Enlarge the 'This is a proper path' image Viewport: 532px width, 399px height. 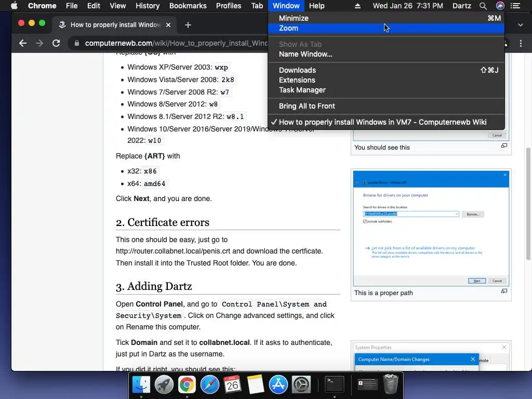pos(504,291)
